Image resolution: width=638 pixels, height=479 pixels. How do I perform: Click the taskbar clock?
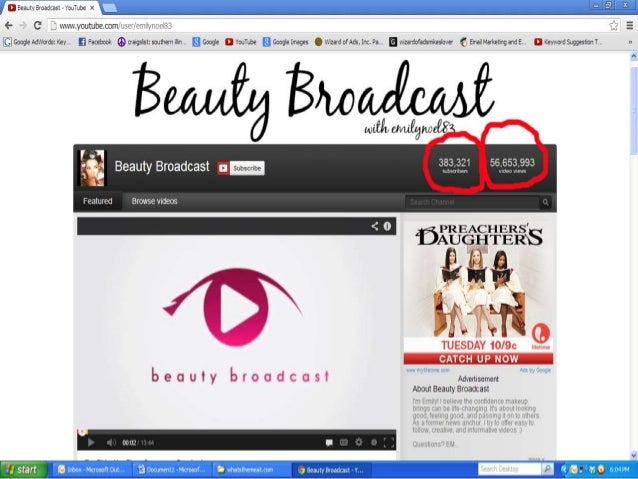coord(619,470)
